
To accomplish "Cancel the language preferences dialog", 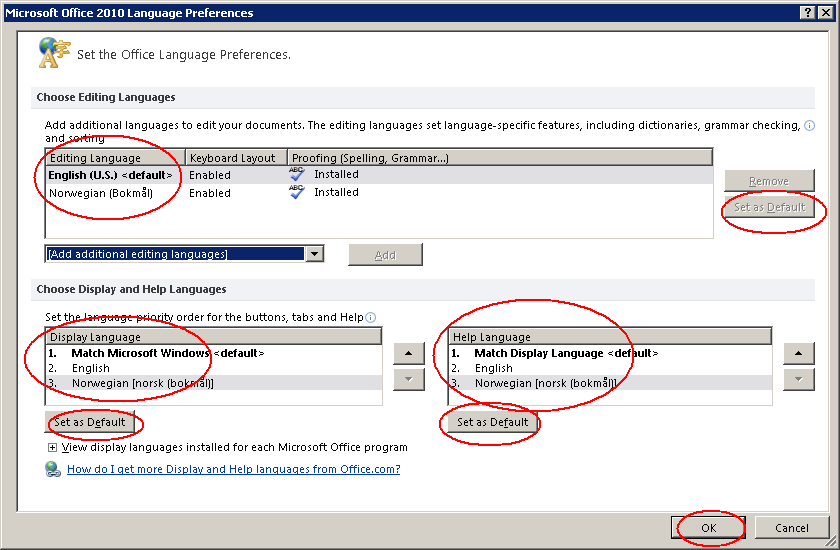I will pyautogui.click(x=791, y=528).
